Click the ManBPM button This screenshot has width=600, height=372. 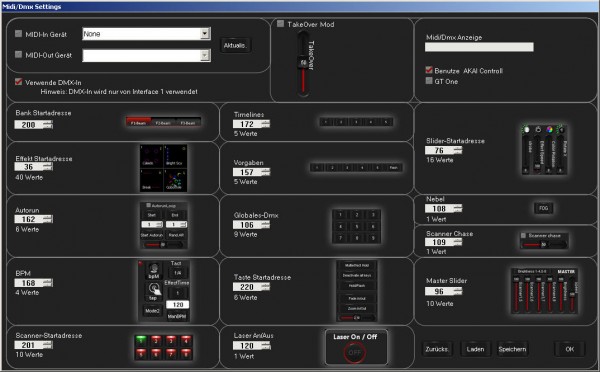[x=177, y=317]
